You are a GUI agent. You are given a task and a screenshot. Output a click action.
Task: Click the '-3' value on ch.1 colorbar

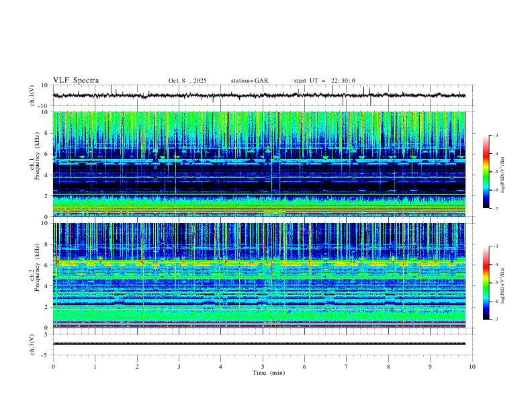point(495,135)
